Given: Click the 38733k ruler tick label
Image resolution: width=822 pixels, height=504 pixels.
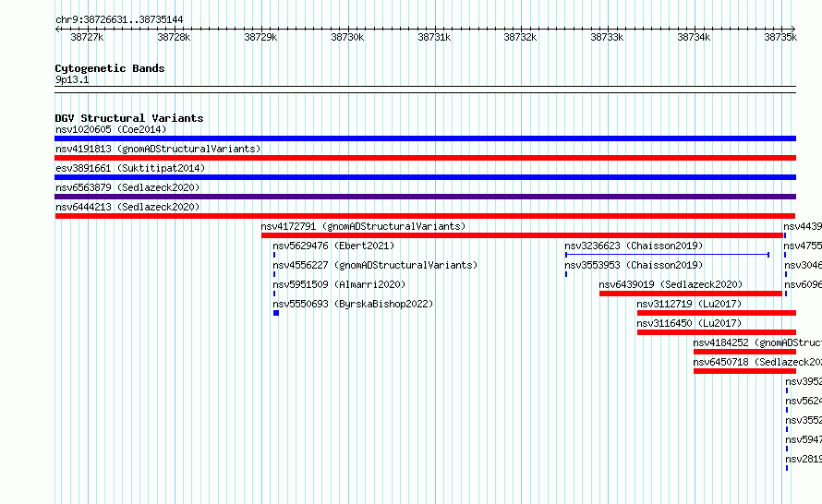Looking at the screenshot, I should [x=607, y=37].
